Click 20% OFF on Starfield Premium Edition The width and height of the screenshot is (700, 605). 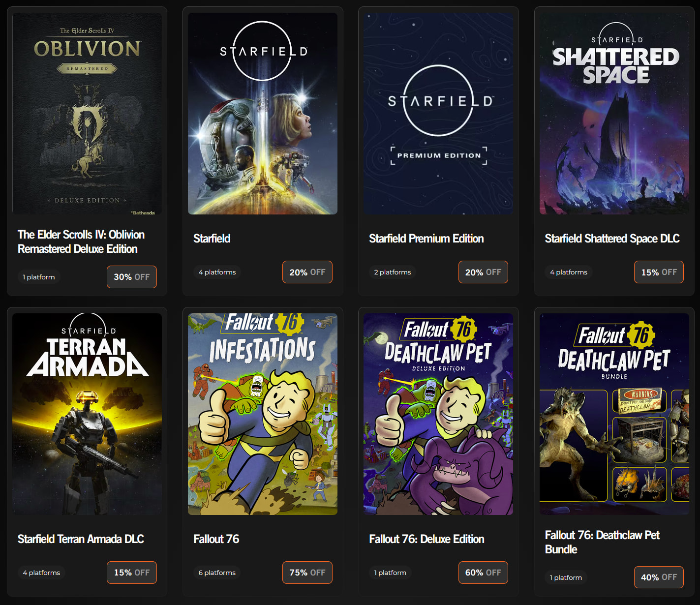(x=483, y=272)
